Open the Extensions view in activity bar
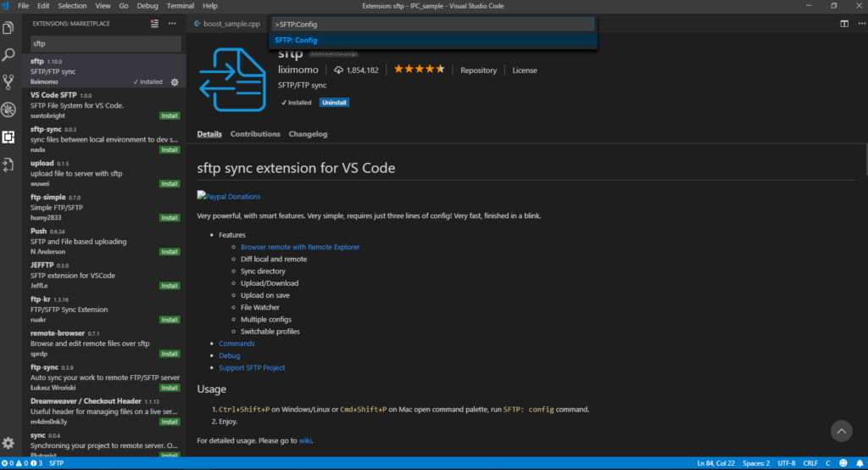This screenshot has width=868, height=470. tap(8, 137)
